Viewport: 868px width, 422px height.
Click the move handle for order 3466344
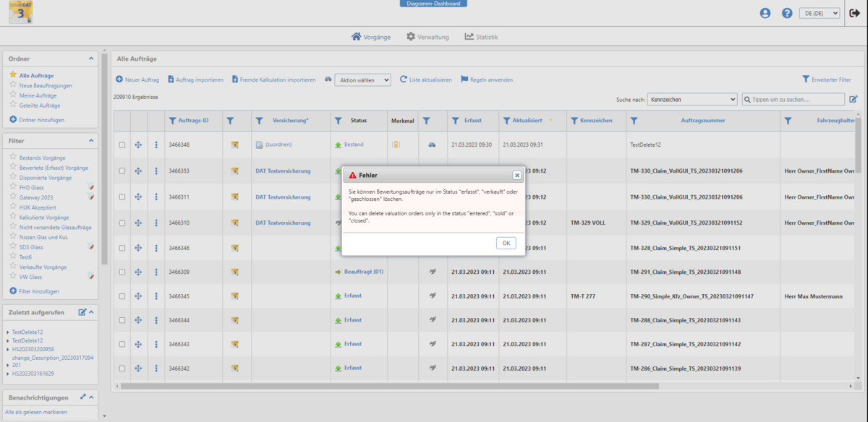point(138,320)
